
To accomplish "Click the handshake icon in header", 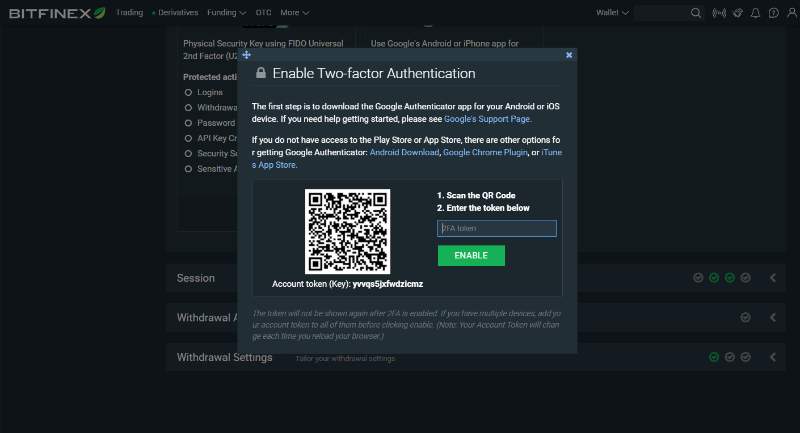I will (738, 13).
